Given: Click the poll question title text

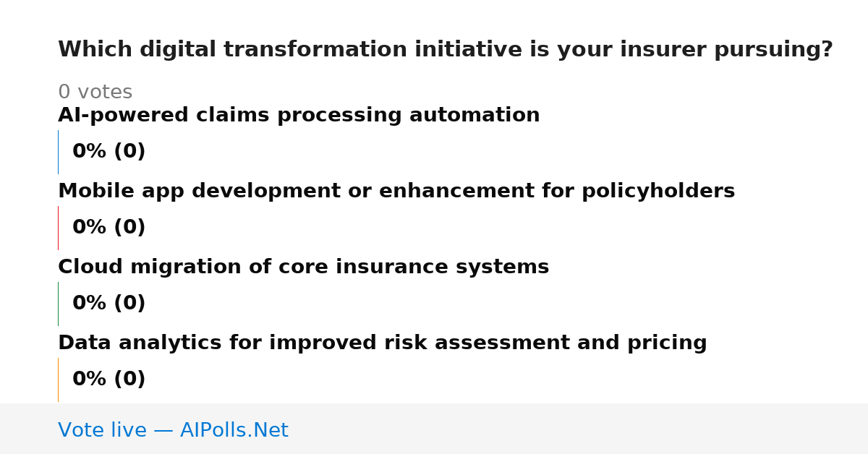Looking at the screenshot, I should point(446,50).
